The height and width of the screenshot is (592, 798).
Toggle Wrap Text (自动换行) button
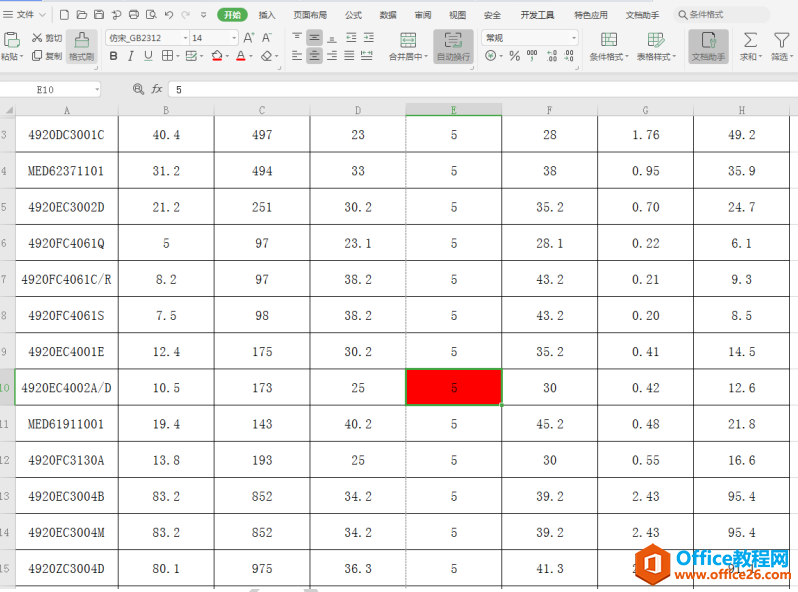pos(453,46)
